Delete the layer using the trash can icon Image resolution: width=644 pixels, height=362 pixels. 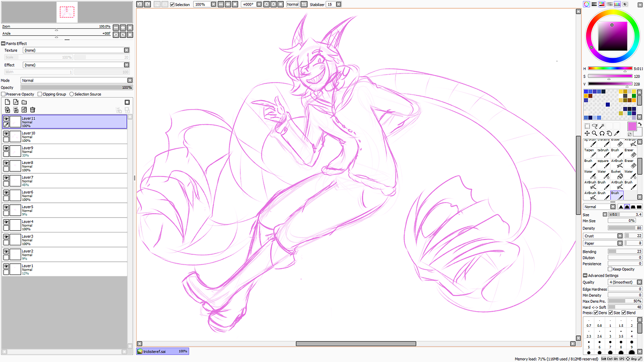[33, 110]
